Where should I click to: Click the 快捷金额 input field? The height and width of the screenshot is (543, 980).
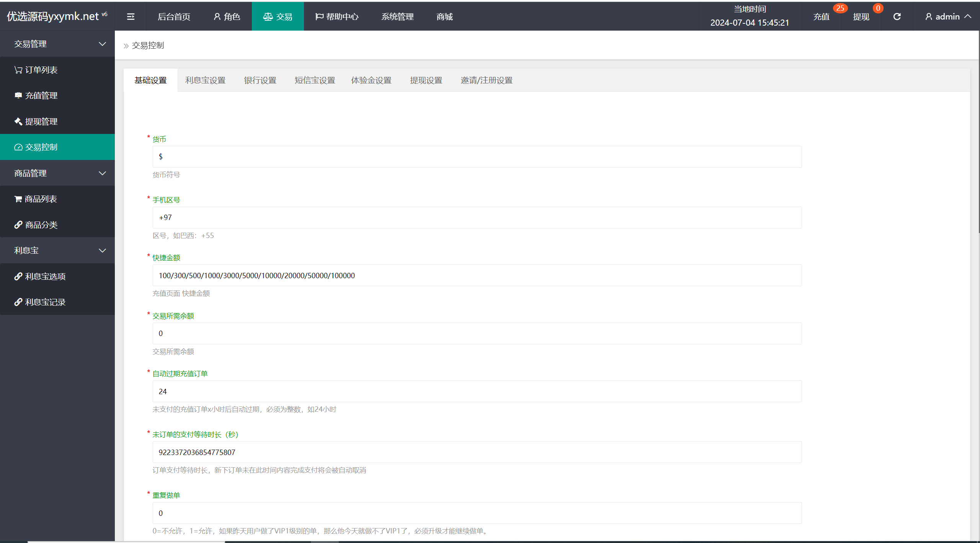477,276
